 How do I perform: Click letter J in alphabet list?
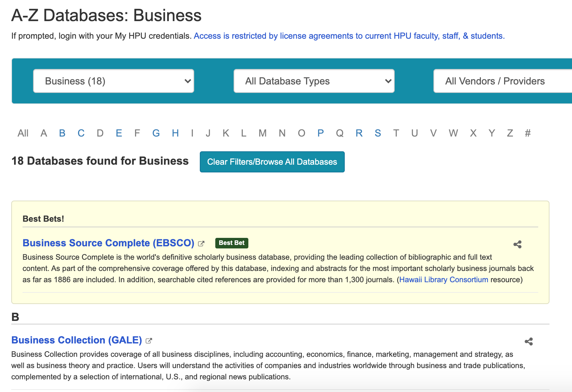point(208,133)
